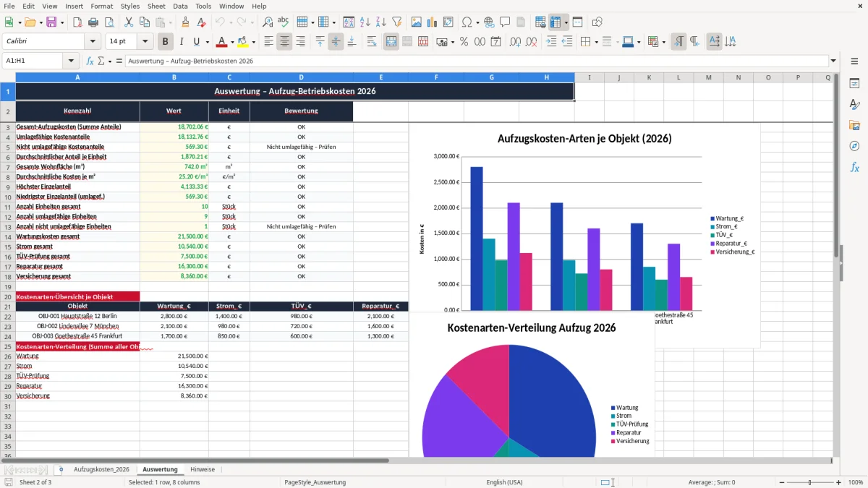The height and width of the screenshot is (488, 868).
Task: Toggle Align Right
Action: point(300,42)
